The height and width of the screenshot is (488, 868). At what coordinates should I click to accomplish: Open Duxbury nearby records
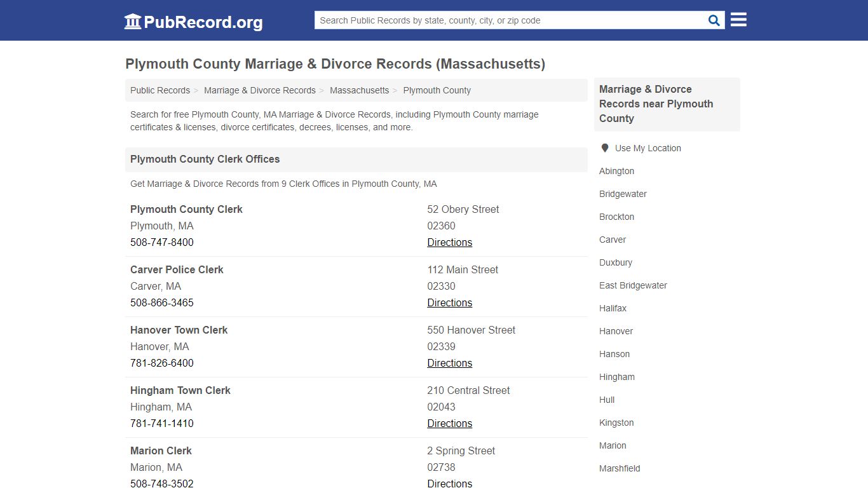click(616, 262)
